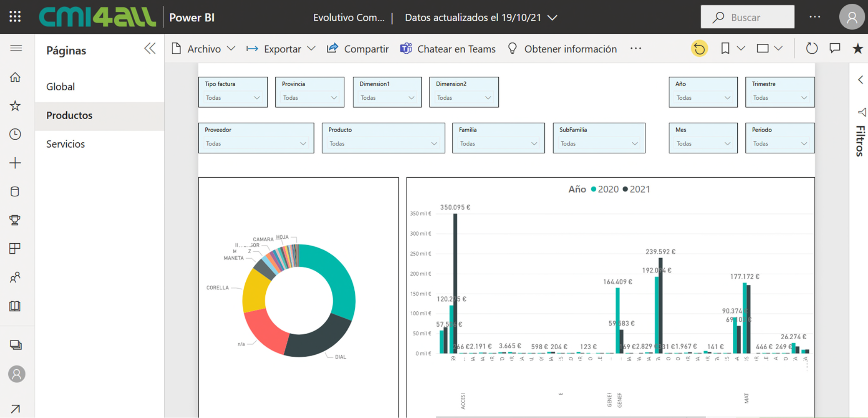
Task: Toggle the favorite star in toolbar
Action: tap(857, 49)
